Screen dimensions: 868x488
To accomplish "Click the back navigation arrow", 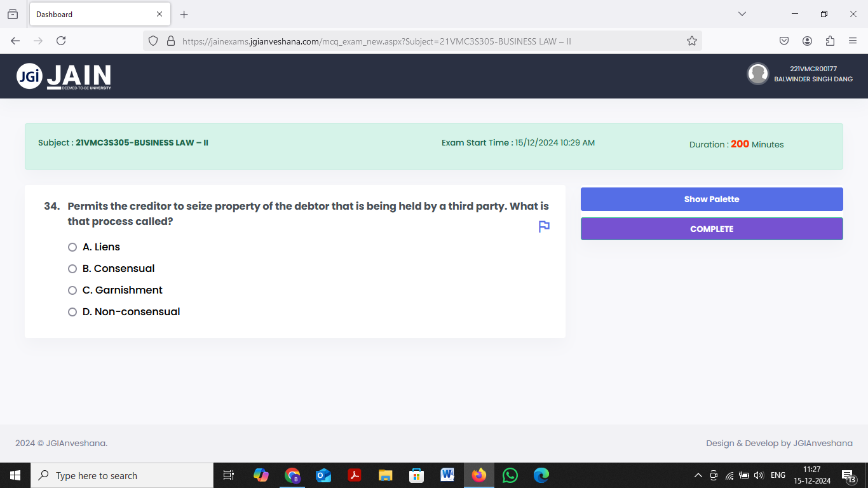I will point(15,40).
